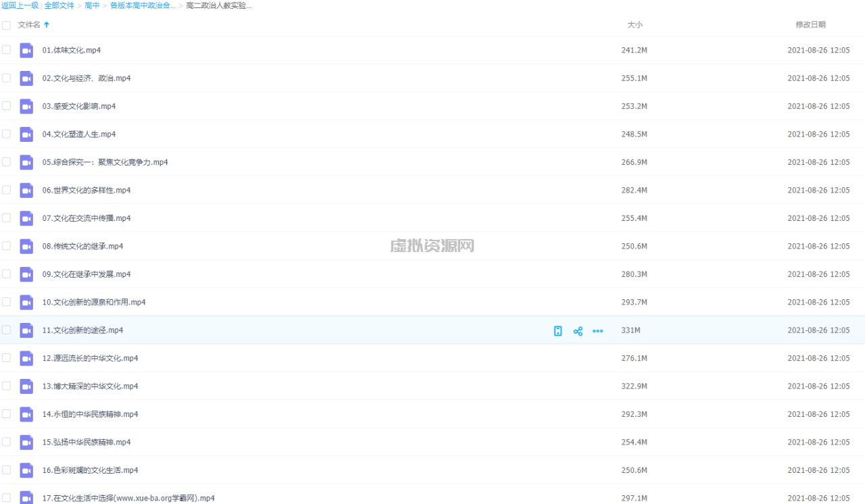The width and height of the screenshot is (865, 504).
Task: Click video icon of 10.文化创新的源泉和作用.mp4
Action: coord(26,302)
